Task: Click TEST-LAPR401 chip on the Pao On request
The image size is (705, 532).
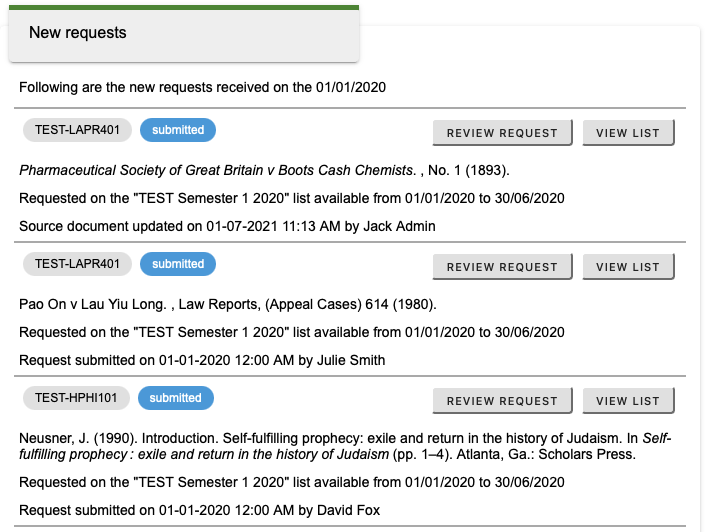Action: point(77,264)
